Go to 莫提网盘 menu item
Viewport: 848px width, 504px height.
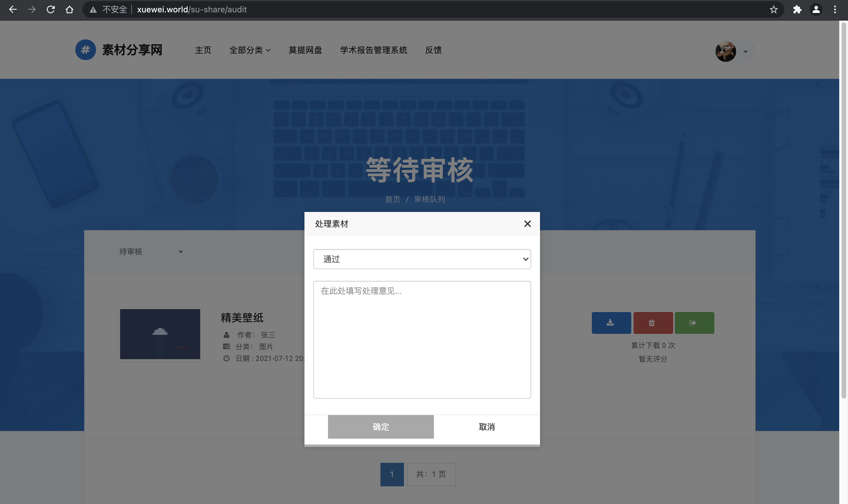tap(305, 50)
